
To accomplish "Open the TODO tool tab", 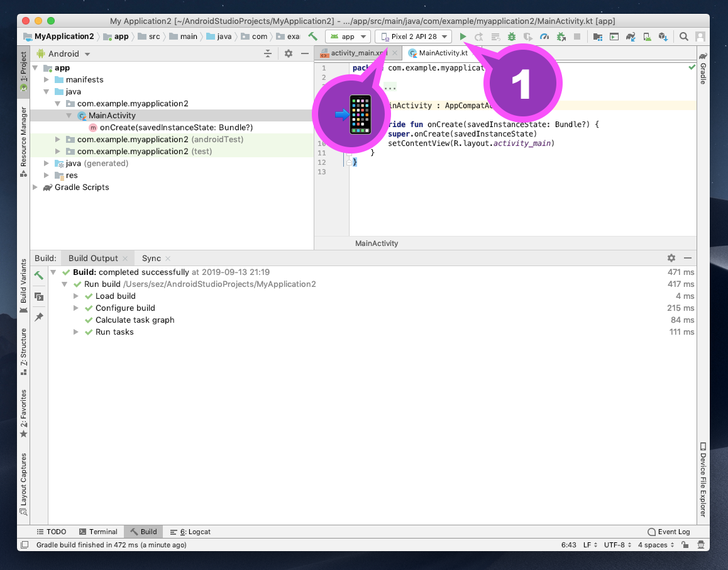I will pyautogui.click(x=52, y=532).
